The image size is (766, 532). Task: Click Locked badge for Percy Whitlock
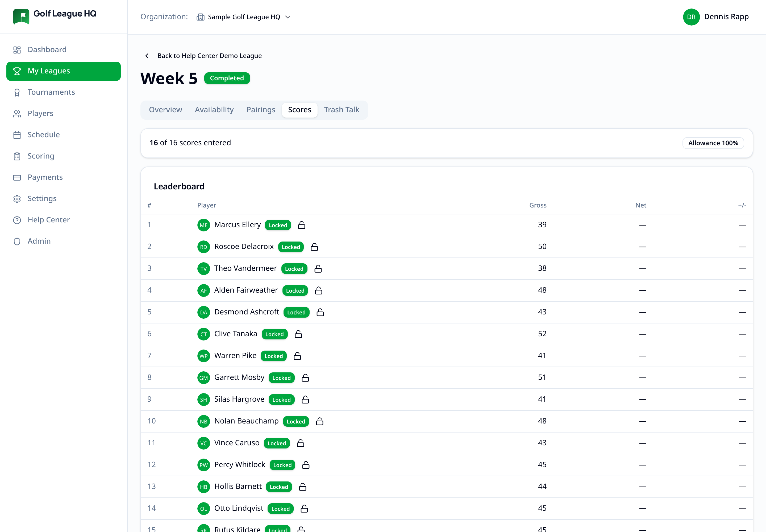coord(282,465)
